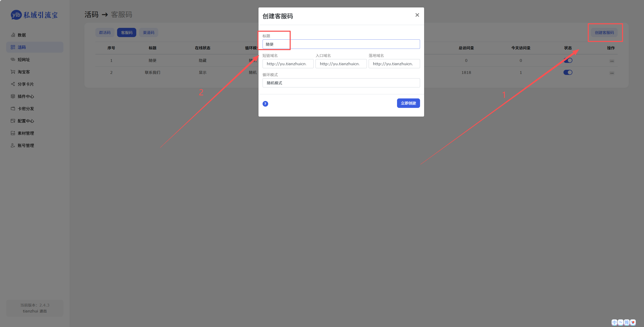Viewport: 644px width, 327px height.
Task: Close the 创建客服码 dialog
Action: point(417,15)
